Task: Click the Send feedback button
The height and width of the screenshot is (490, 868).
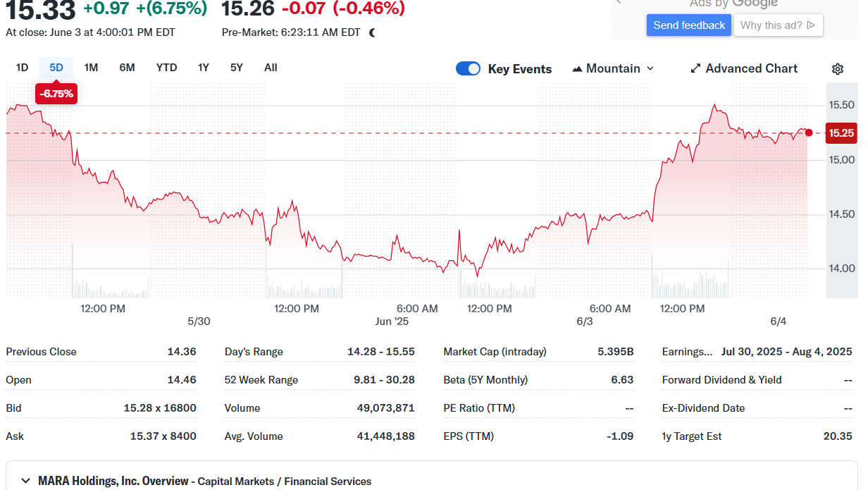Action: [x=689, y=25]
